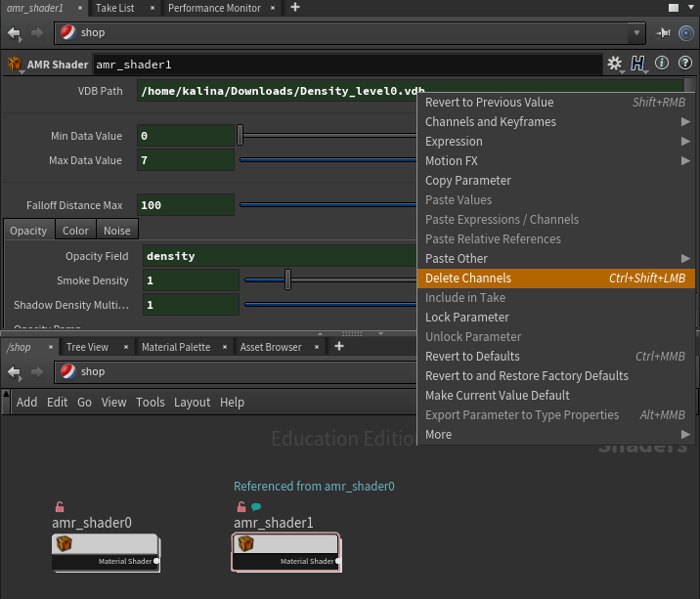Expand the shop path dropdown in parameter pane
Image resolution: width=700 pixels, height=599 pixels.
637,32
